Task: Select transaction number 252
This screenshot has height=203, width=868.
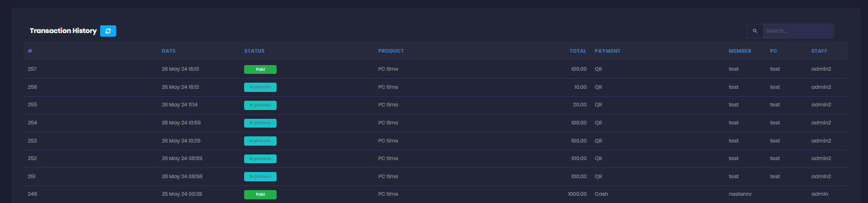Action: [33, 159]
